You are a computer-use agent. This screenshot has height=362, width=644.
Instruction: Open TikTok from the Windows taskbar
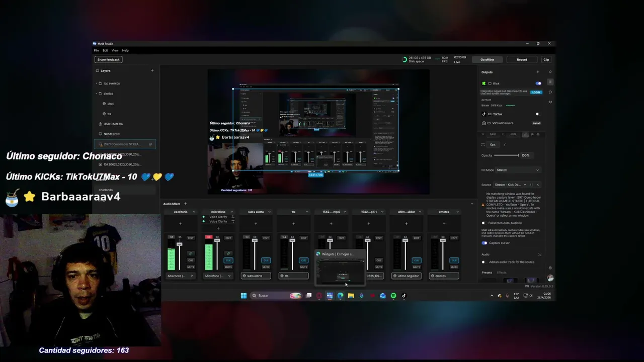click(404, 296)
